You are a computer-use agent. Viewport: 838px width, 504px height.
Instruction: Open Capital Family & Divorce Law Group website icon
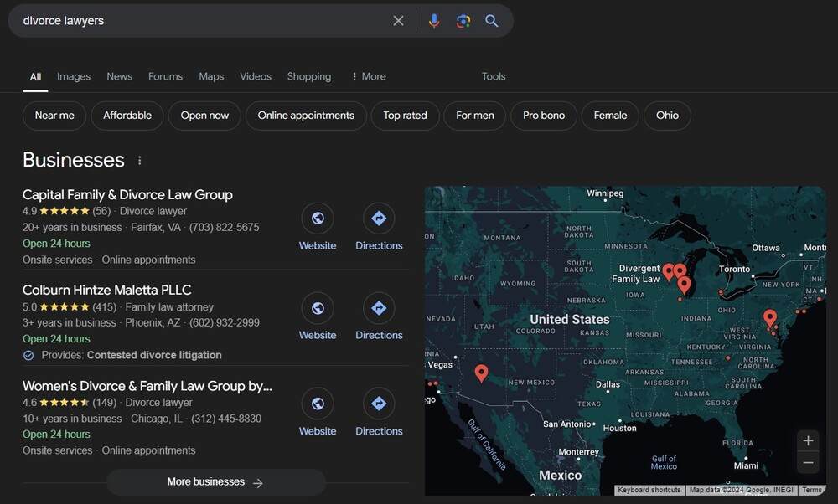(x=318, y=218)
